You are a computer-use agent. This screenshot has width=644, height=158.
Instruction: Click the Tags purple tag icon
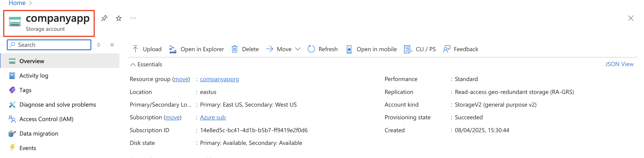coord(12,90)
